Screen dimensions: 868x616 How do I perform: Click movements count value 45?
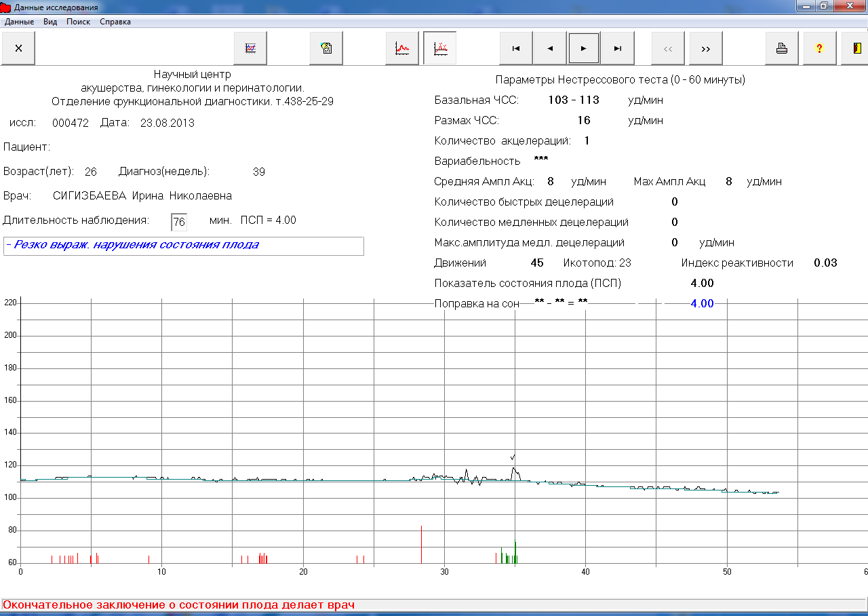537,263
